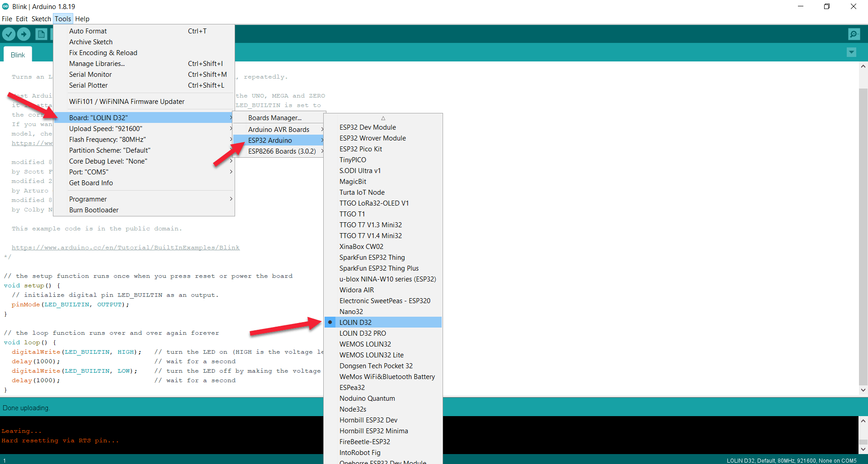Select TTGO T1 board
868x464 pixels.
point(383,214)
